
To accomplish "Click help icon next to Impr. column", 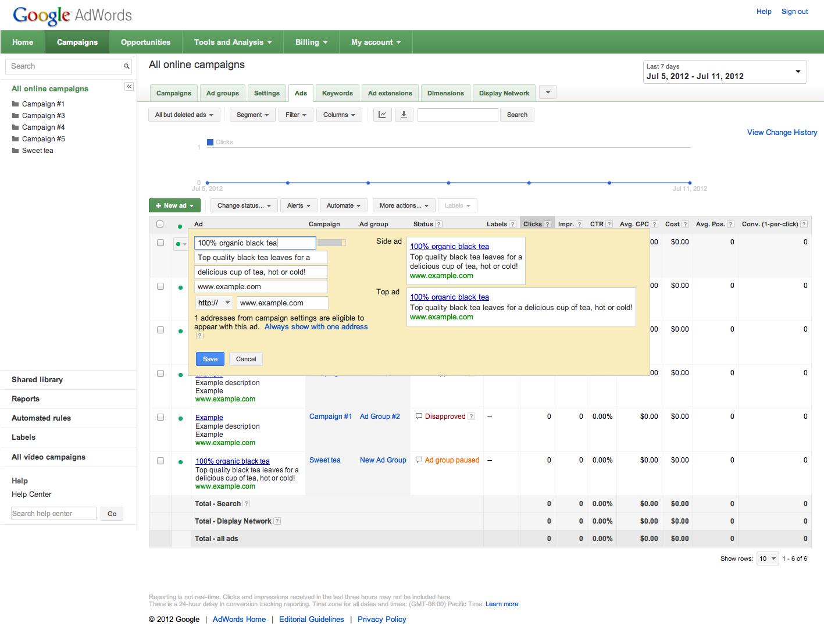I will [x=579, y=224].
